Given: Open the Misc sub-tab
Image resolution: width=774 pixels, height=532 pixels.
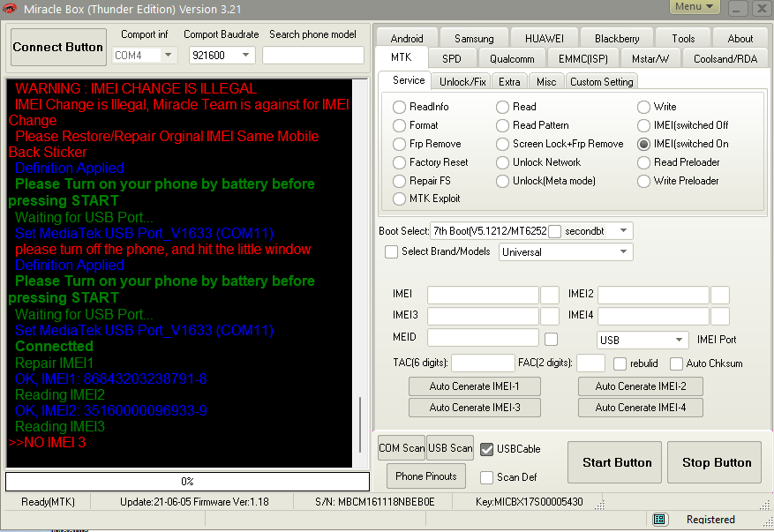Looking at the screenshot, I should [546, 82].
